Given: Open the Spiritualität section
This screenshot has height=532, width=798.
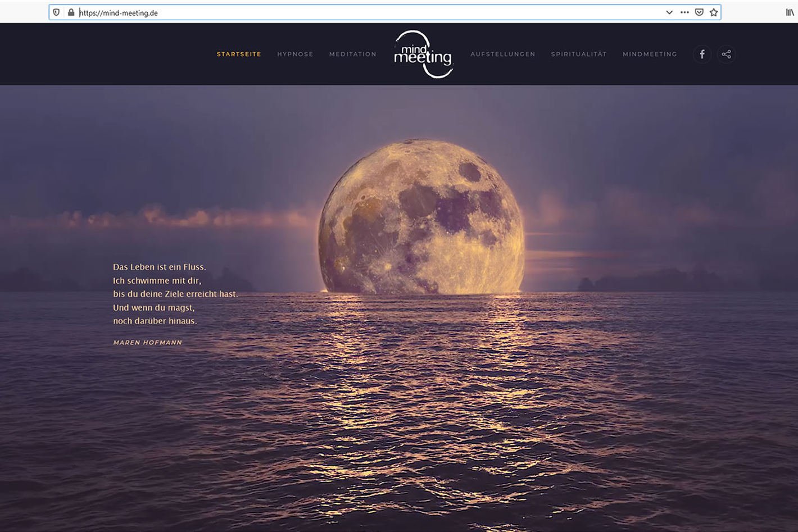Looking at the screenshot, I should pyautogui.click(x=578, y=54).
